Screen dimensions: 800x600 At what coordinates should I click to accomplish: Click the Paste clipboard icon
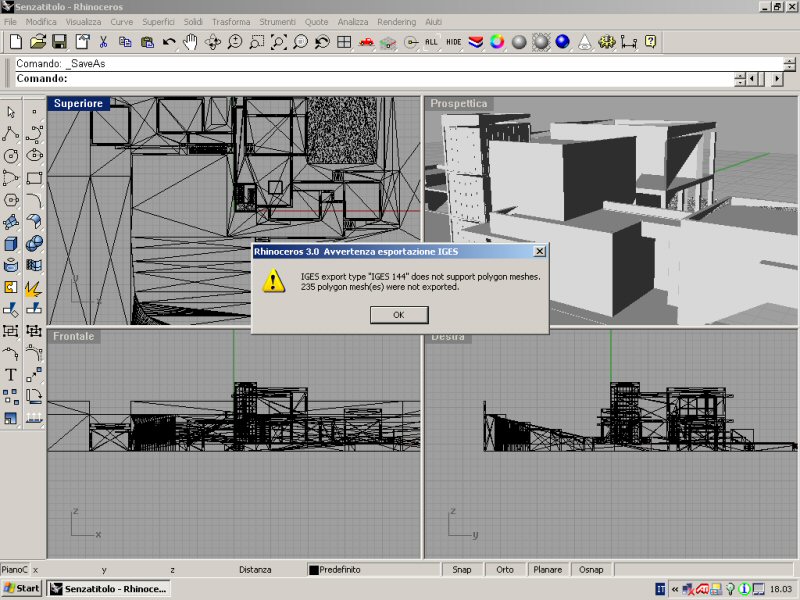[147, 42]
